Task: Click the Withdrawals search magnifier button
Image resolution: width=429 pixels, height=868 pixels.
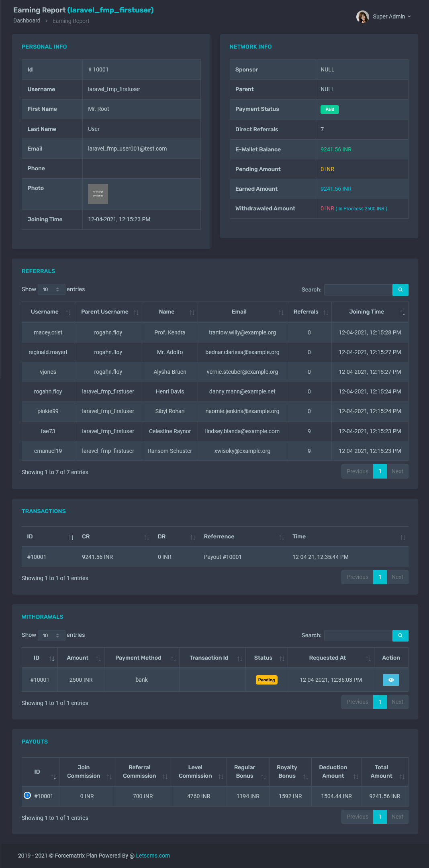Action: (x=400, y=636)
